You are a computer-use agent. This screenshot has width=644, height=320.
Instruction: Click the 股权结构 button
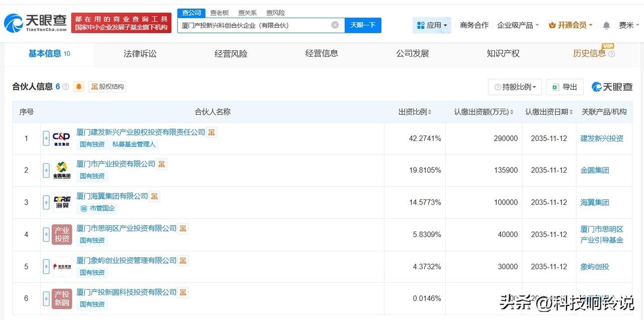pyautogui.click(x=107, y=87)
